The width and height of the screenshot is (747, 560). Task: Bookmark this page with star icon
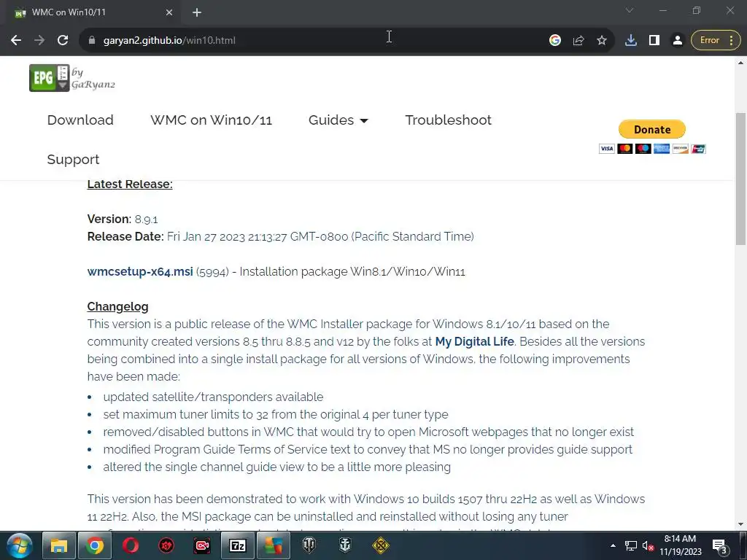tap(602, 41)
